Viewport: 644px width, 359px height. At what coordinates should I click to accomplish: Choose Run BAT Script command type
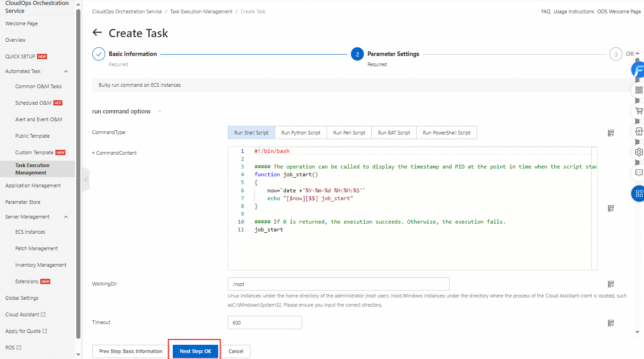coord(394,133)
